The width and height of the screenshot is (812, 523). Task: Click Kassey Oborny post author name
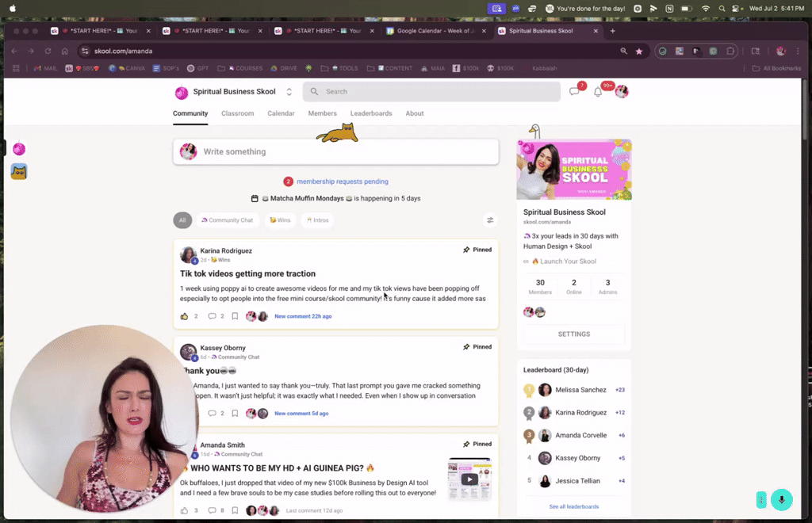(x=223, y=348)
